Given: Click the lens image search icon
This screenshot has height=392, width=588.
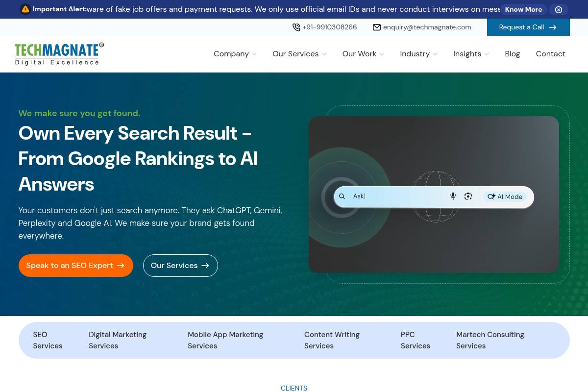Looking at the screenshot, I should click(468, 196).
